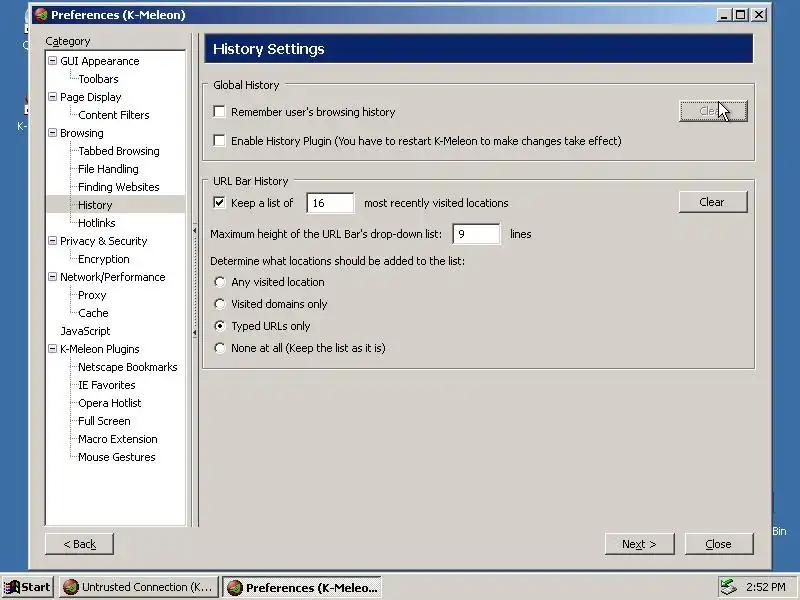The image size is (800, 600).
Task: Open Macro Extension settings
Action: click(x=117, y=439)
